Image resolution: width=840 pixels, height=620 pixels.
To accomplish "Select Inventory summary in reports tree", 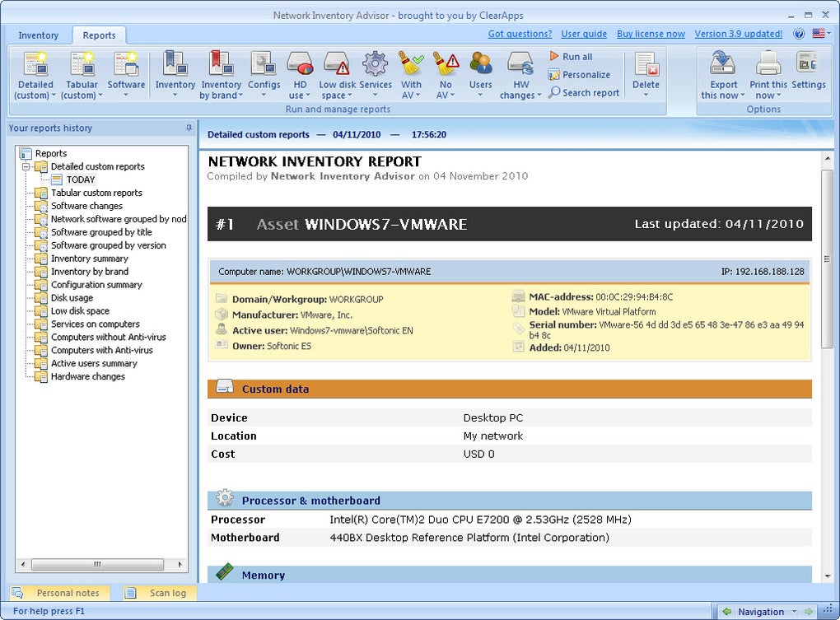I will coord(90,259).
